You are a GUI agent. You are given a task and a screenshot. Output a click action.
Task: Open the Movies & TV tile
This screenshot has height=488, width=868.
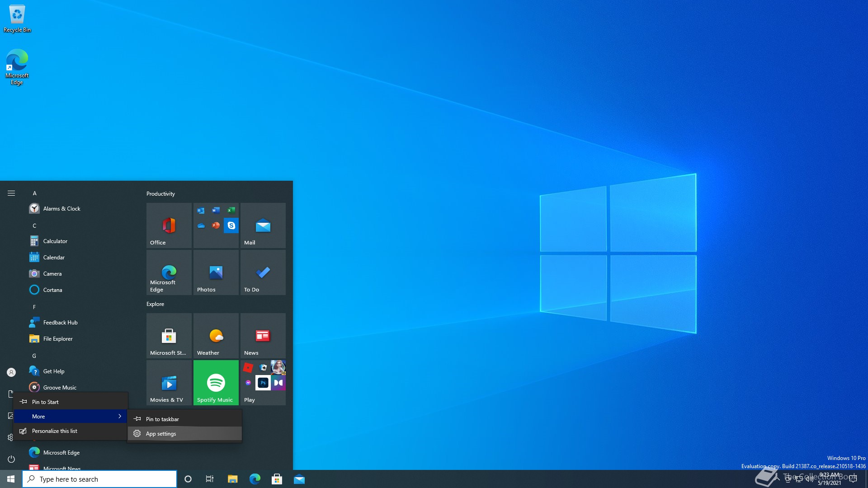(169, 383)
